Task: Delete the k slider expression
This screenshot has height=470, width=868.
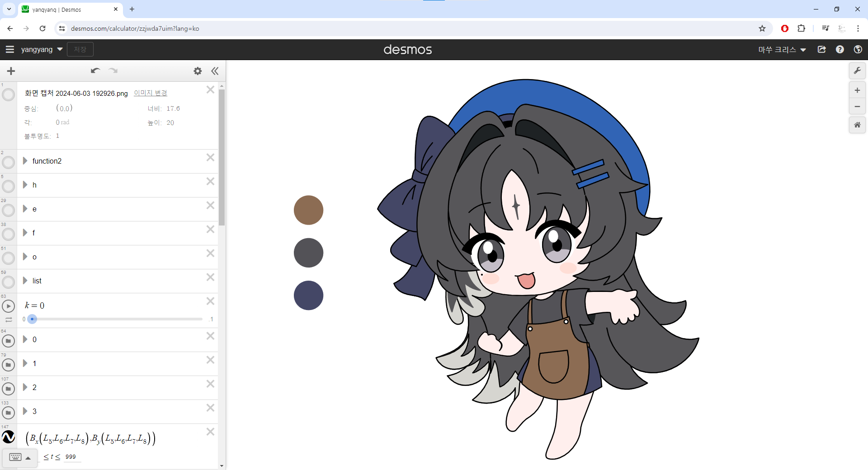Action: point(210,301)
